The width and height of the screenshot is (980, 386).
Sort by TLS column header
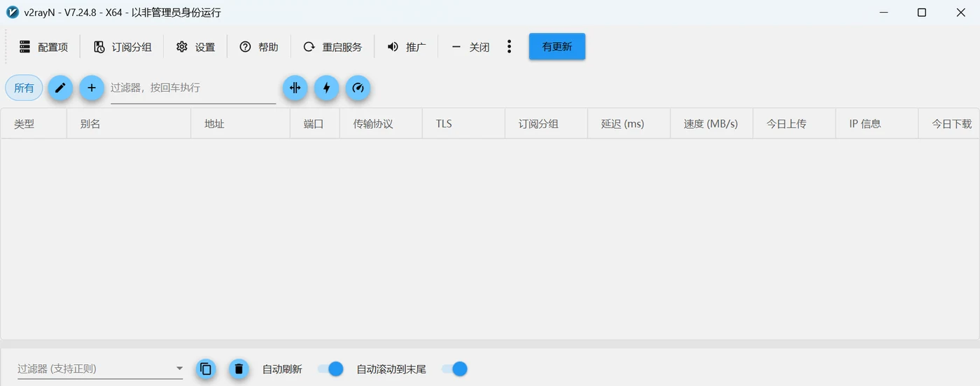463,123
